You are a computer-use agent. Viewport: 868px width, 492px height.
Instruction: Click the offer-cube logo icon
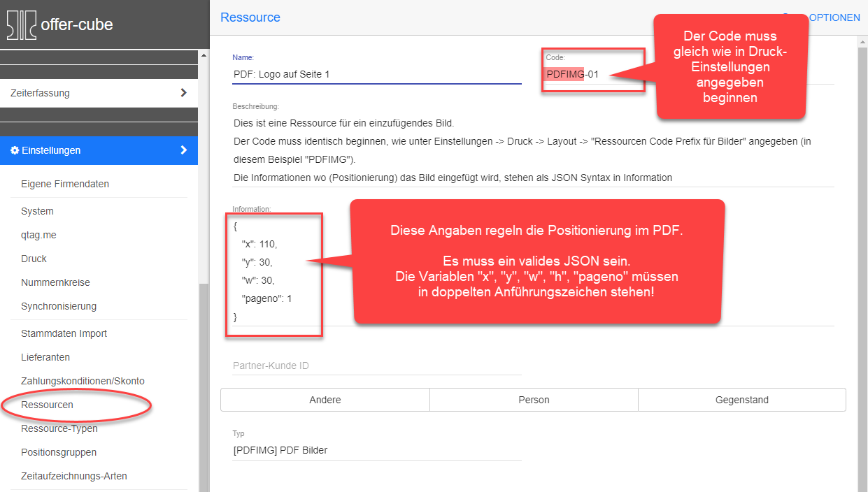(x=21, y=25)
